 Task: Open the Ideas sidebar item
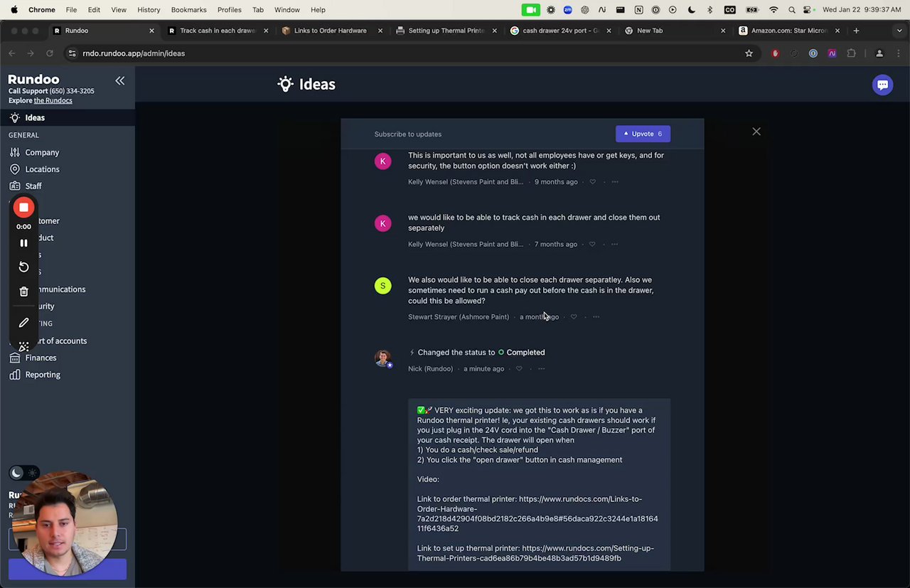pos(68,118)
